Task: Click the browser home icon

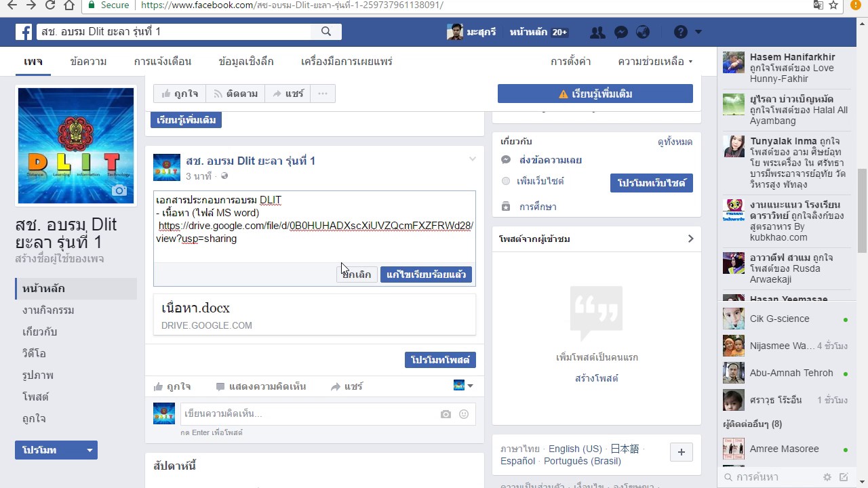Action: click(69, 5)
